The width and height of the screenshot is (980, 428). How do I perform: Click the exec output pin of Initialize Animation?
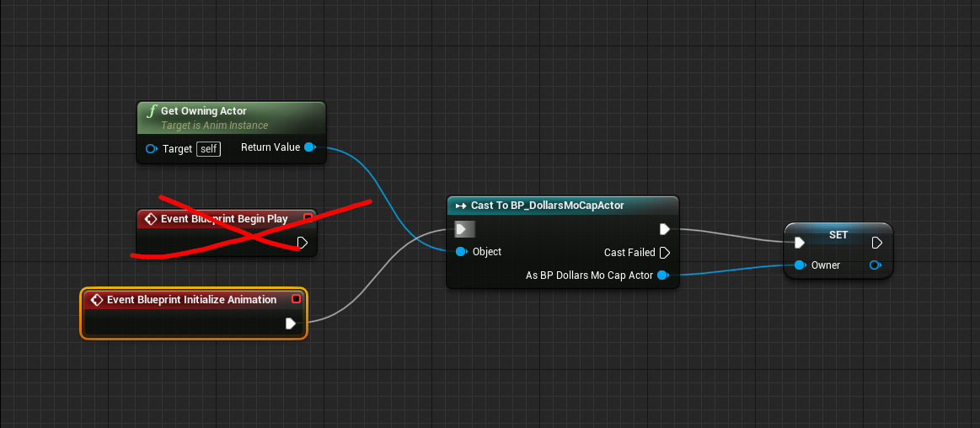291,324
